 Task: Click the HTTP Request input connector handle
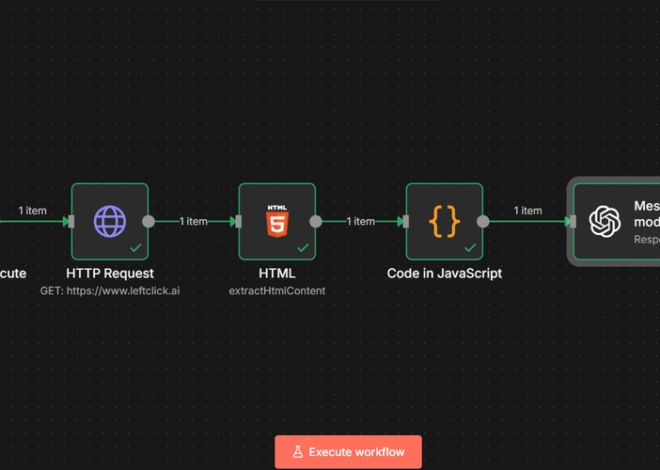coord(71,221)
